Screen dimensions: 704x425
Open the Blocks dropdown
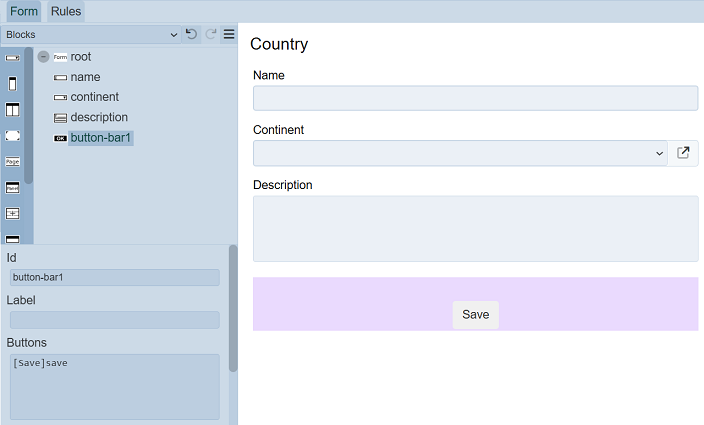(90, 34)
